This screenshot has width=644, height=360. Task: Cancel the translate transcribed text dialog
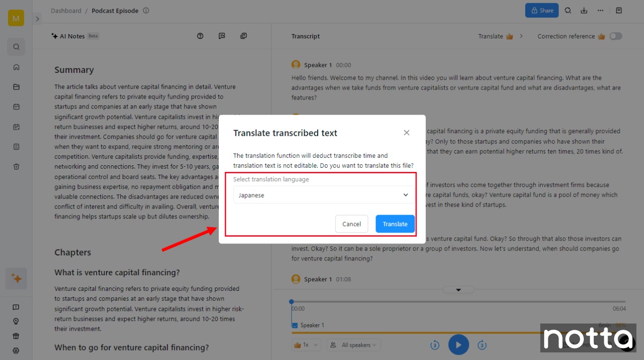pos(351,224)
